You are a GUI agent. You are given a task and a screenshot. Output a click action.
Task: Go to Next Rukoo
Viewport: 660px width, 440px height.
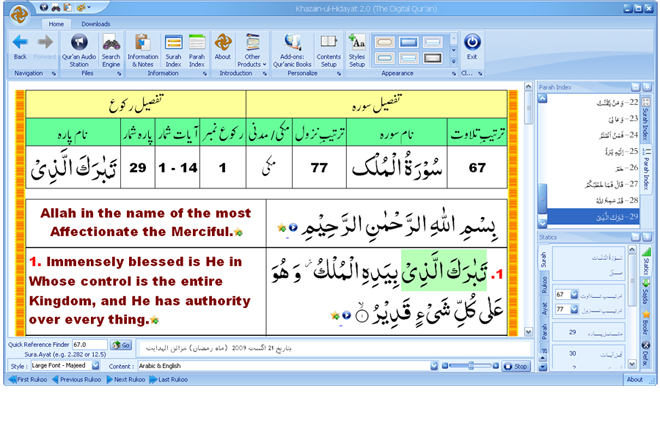coord(126,379)
